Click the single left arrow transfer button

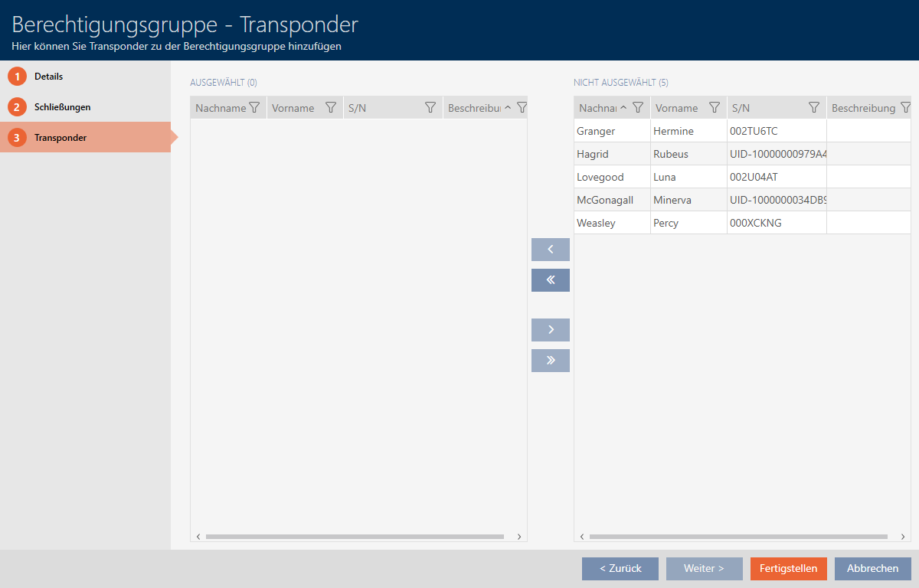click(x=550, y=250)
